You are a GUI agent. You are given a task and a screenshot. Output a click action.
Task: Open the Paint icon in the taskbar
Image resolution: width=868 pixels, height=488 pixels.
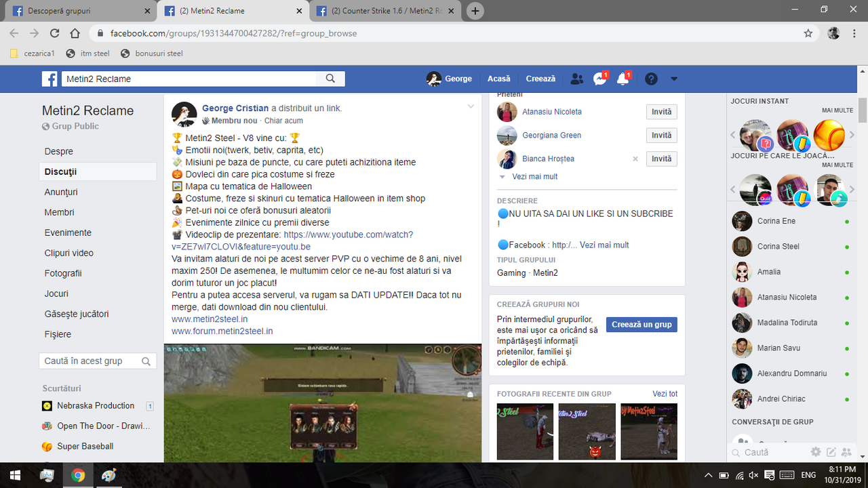pos(108,475)
